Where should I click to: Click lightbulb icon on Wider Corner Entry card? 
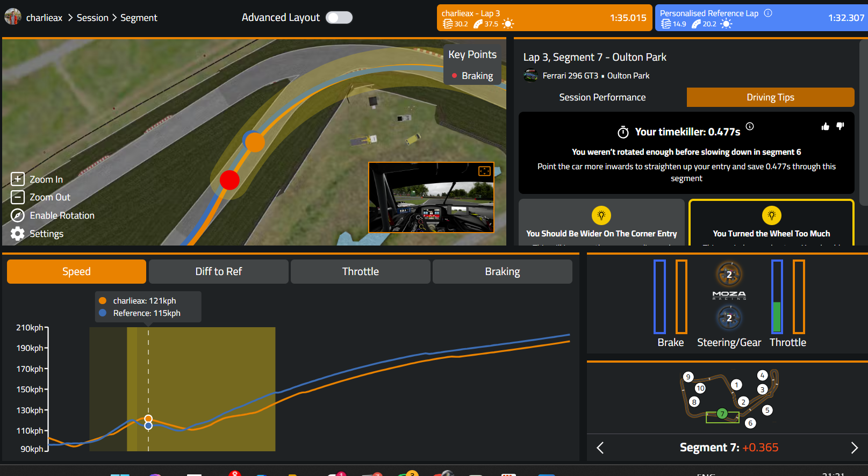[601, 215]
